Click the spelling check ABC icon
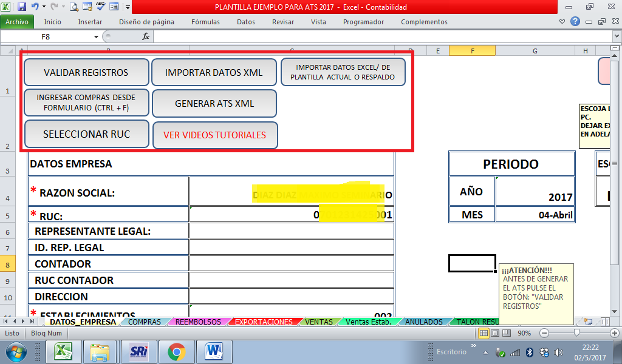This screenshot has width=622, height=364. coord(100,7)
